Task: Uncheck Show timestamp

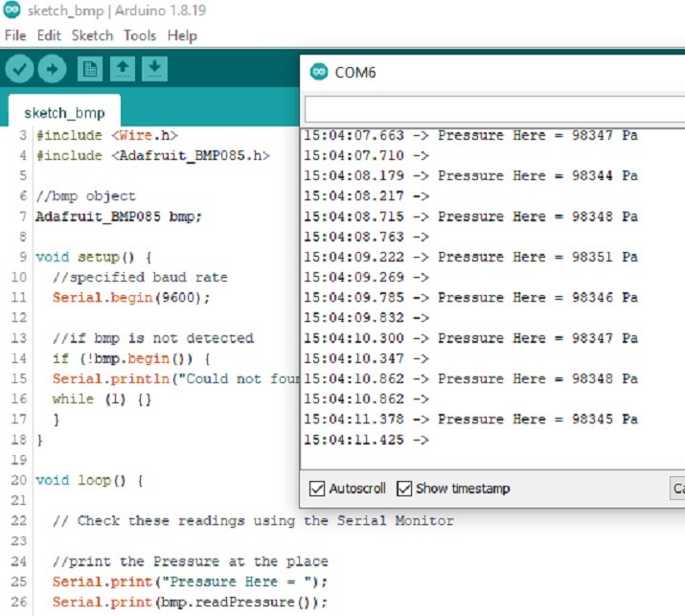Action: pyautogui.click(x=404, y=489)
